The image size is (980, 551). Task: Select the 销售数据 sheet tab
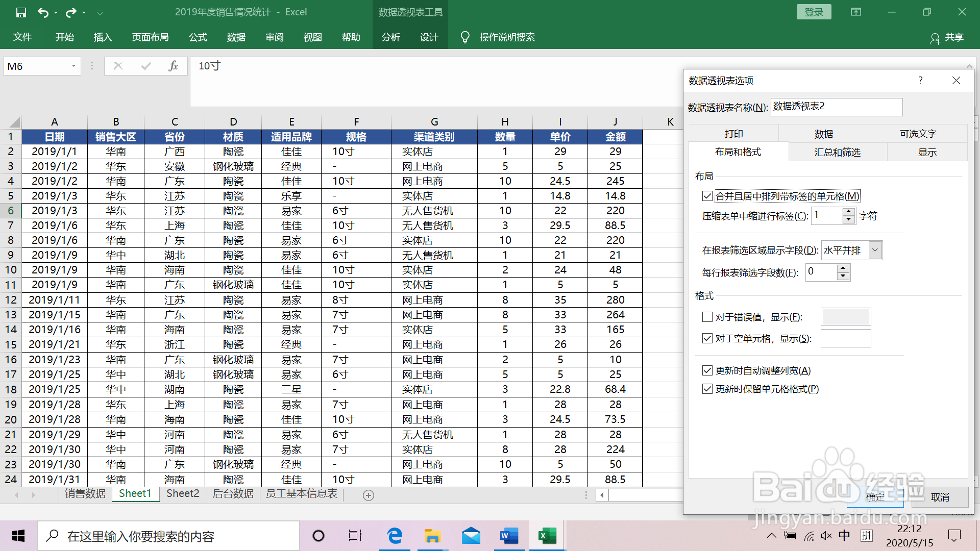(85, 494)
